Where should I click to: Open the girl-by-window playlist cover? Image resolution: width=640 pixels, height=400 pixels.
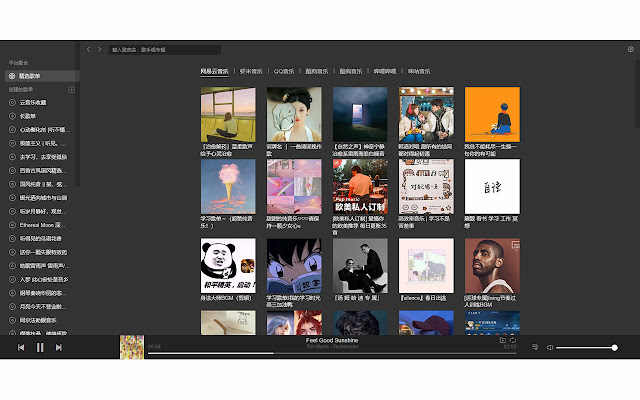point(228,114)
